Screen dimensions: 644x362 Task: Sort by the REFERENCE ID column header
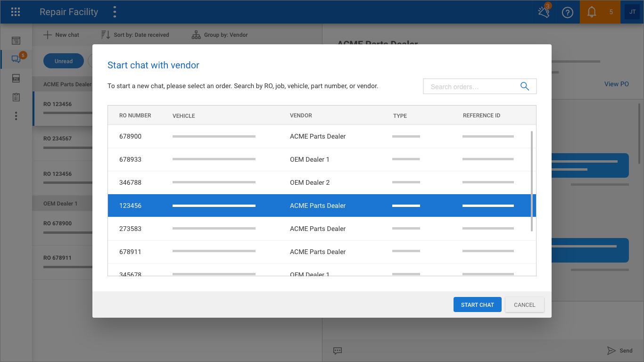(481, 115)
